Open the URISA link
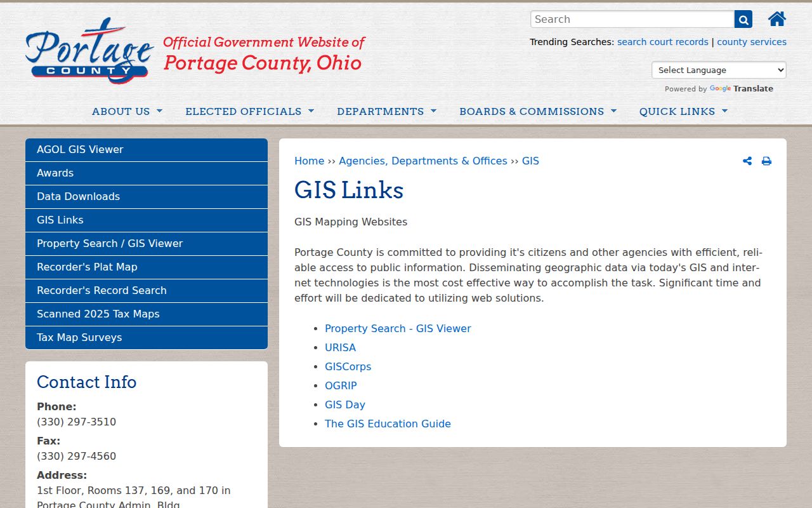The height and width of the screenshot is (508, 812). (340, 348)
